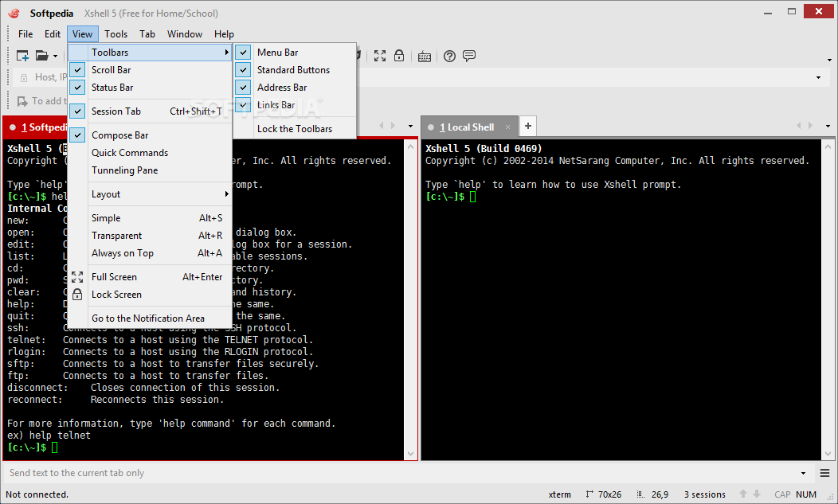This screenshot has height=504, width=838.
Task: Click the download arrow in status bar
Action: point(756,494)
